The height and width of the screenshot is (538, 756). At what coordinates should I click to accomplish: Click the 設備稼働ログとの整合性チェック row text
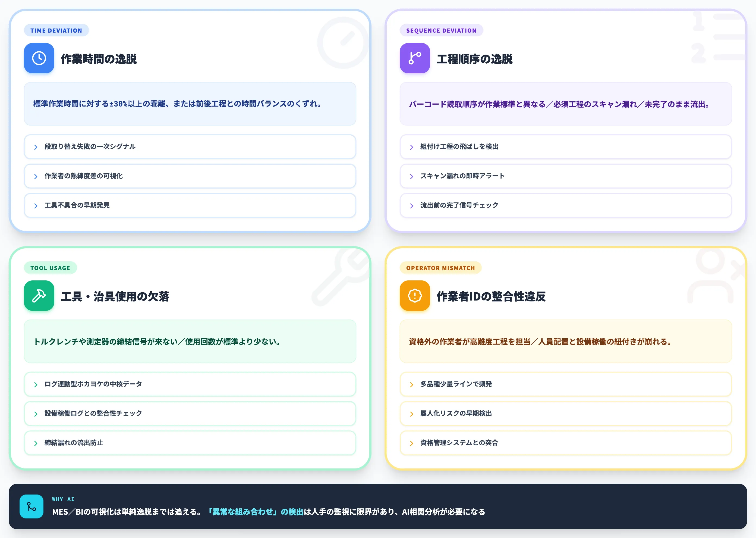pyautogui.click(x=93, y=414)
